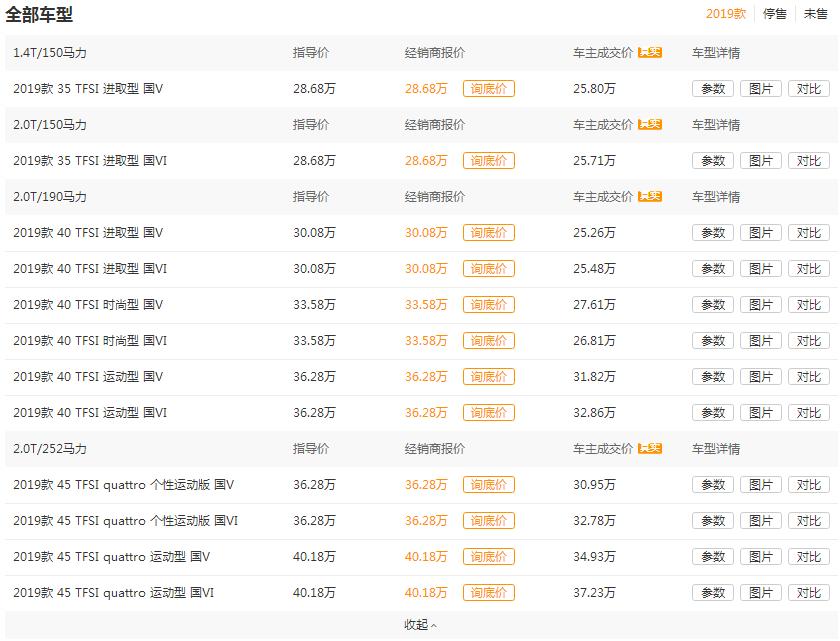Click the orange 30.08万 price for 40 TFSI 进取型 国V
The image size is (840, 641).
(x=427, y=232)
